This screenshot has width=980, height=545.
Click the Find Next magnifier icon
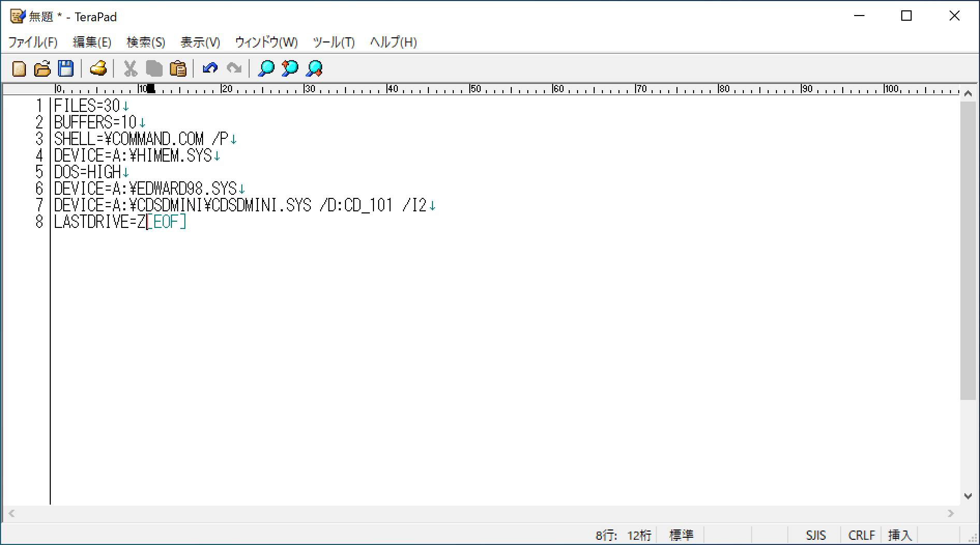(x=314, y=68)
